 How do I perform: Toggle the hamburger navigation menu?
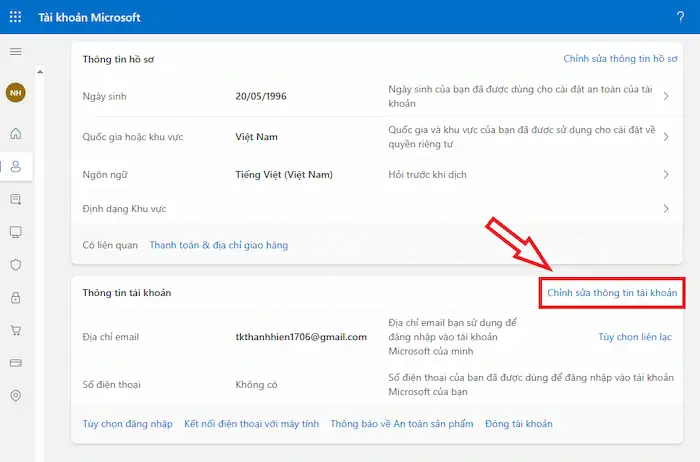point(16,51)
